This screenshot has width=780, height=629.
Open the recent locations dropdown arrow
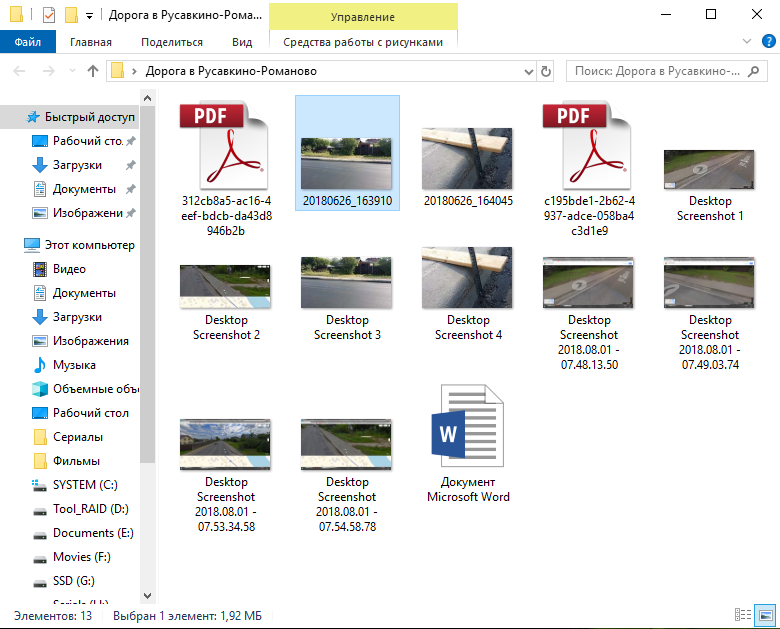pyautogui.click(x=73, y=71)
